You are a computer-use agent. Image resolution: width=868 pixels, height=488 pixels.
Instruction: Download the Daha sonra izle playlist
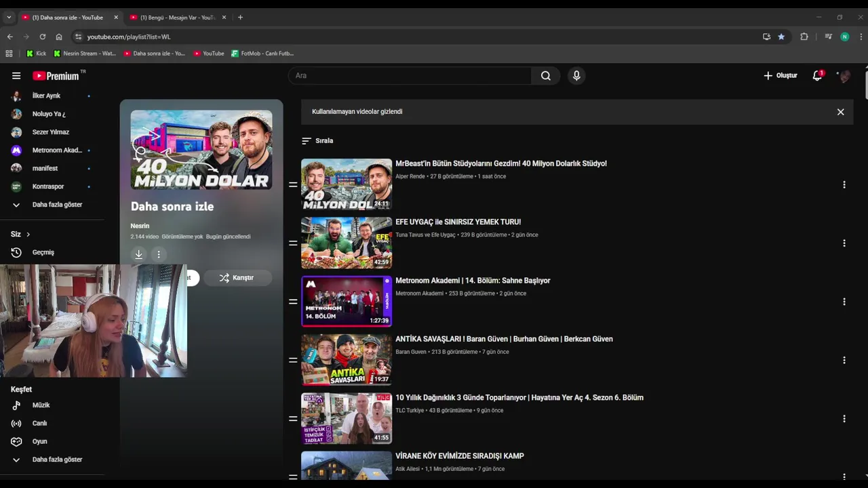[x=138, y=255]
